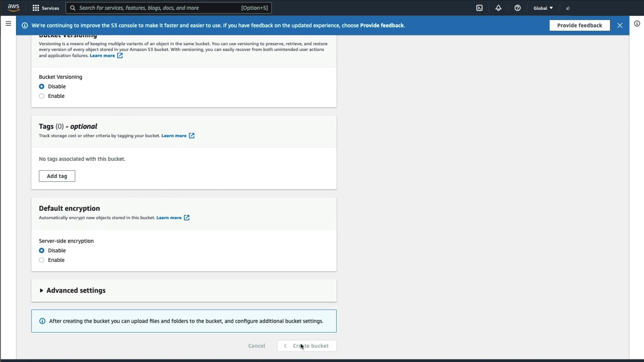Click the Add tag button
The height and width of the screenshot is (362, 644).
tap(57, 176)
